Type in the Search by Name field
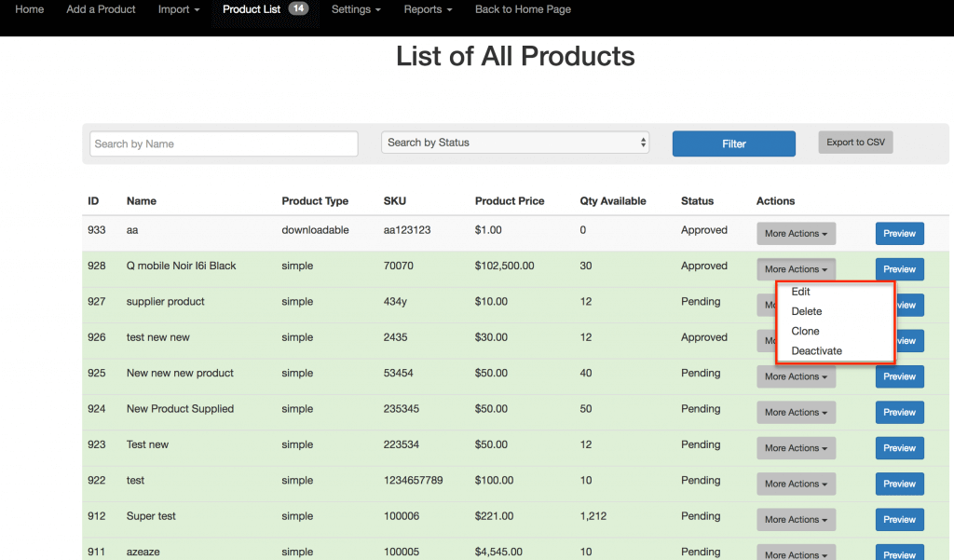954x560 pixels. click(225, 143)
